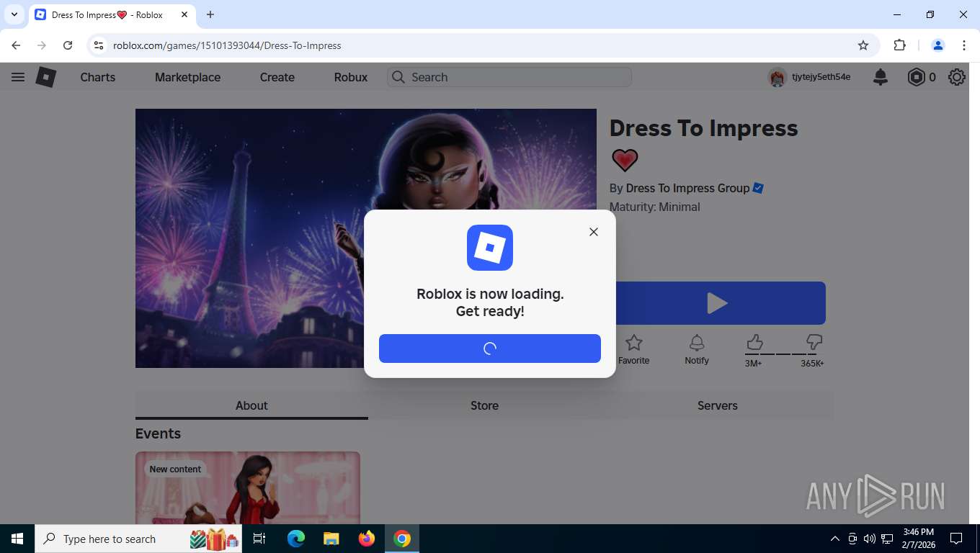
Task: Like the game with thumbs up
Action: click(754, 342)
